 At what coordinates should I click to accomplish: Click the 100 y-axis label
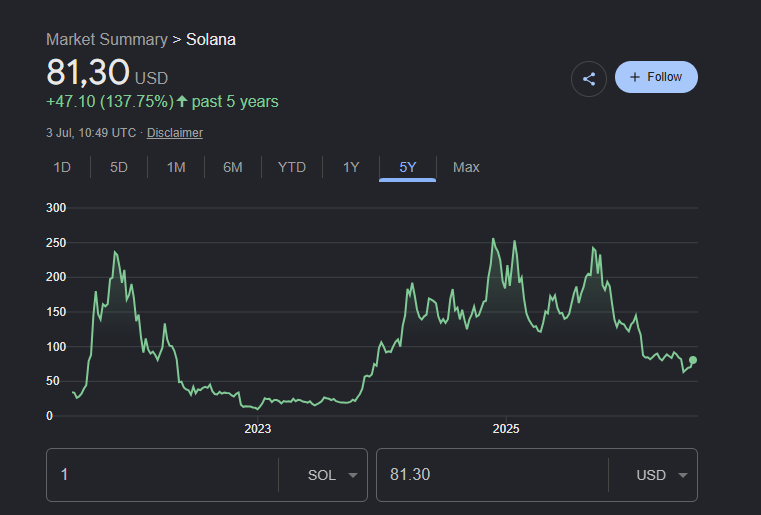click(56, 347)
